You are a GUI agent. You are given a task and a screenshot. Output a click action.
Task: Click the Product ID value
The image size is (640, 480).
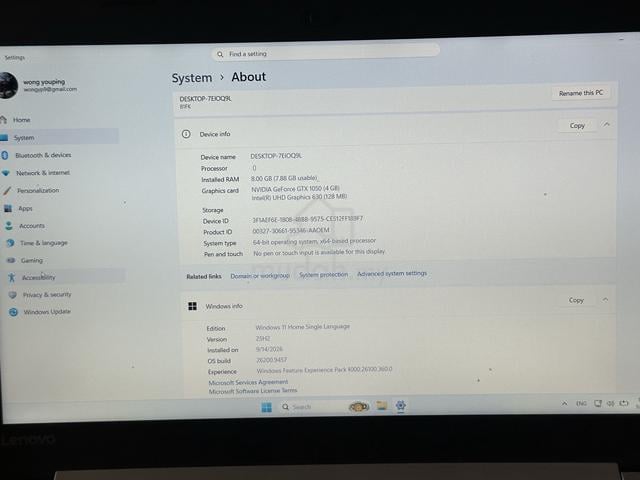point(291,231)
